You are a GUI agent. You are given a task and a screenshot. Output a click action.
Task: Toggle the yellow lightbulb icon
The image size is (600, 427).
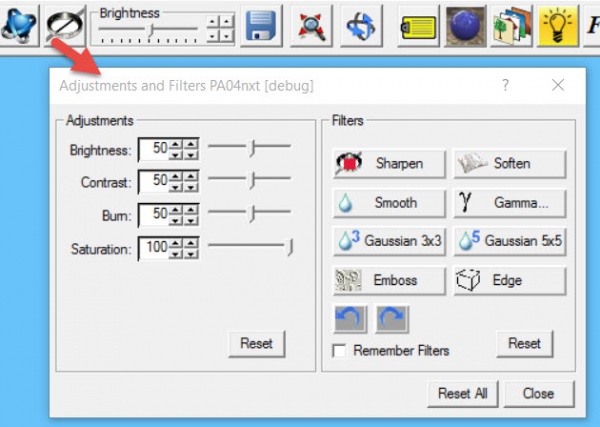click(558, 26)
